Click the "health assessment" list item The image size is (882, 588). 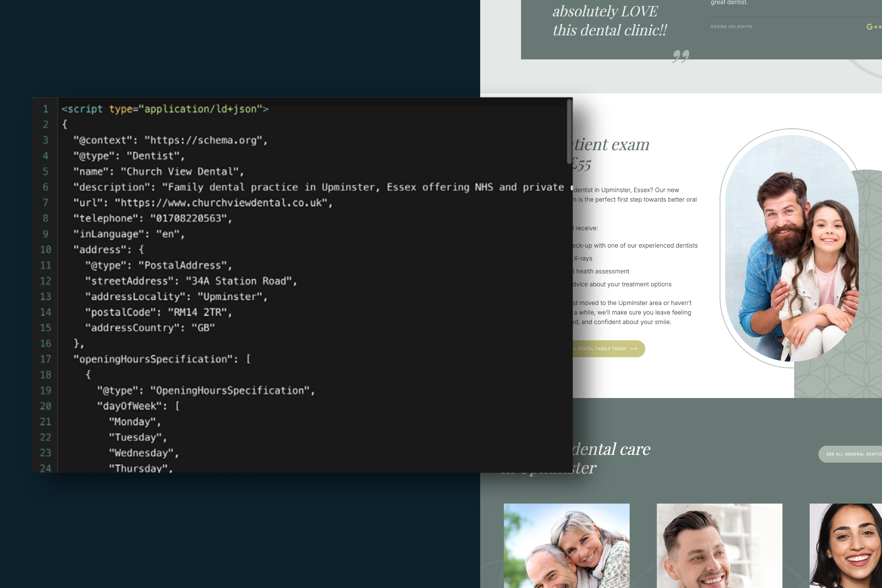click(602, 271)
